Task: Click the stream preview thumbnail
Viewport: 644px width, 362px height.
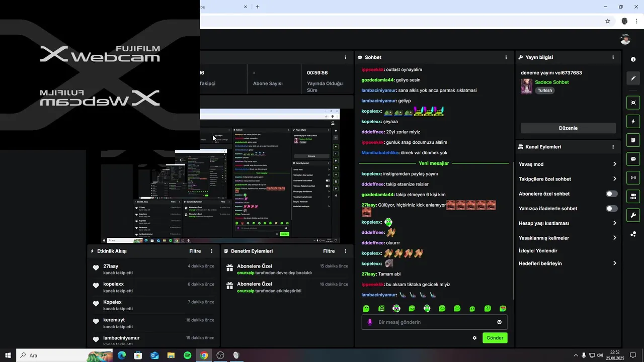Action: (220, 176)
